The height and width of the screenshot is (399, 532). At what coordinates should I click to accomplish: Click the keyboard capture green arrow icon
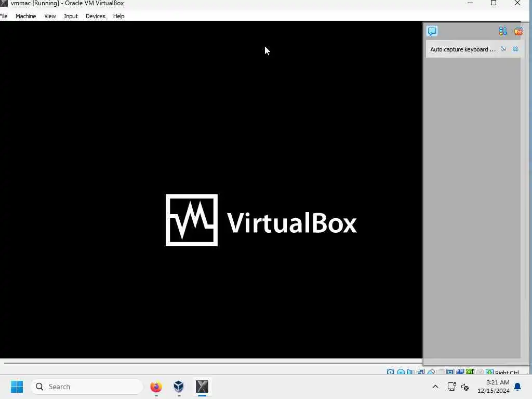click(489, 372)
